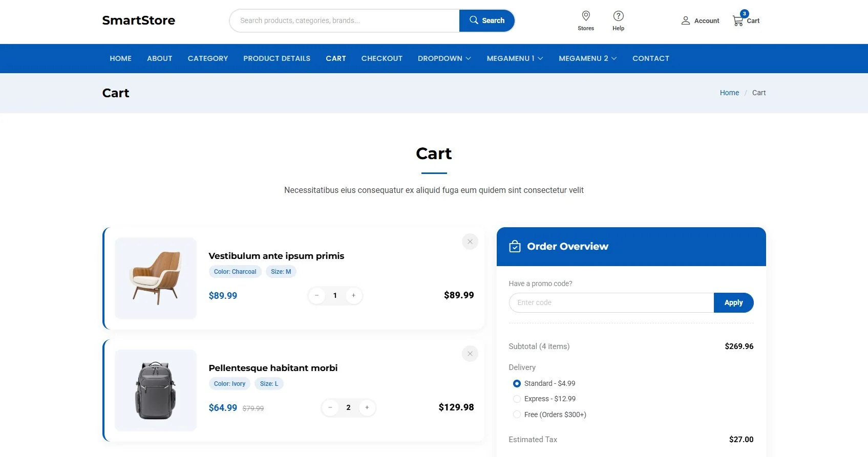The height and width of the screenshot is (457, 868).
Task: Click the Size: M tag
Action: tap(281, 272)
